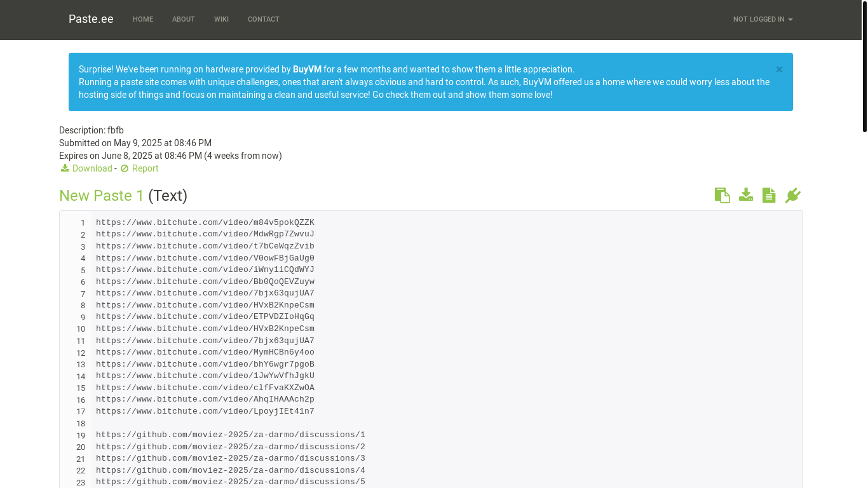The image size is (868, 488).
Task: Copy paste contents with the clipboard icon
Action: 722,195
